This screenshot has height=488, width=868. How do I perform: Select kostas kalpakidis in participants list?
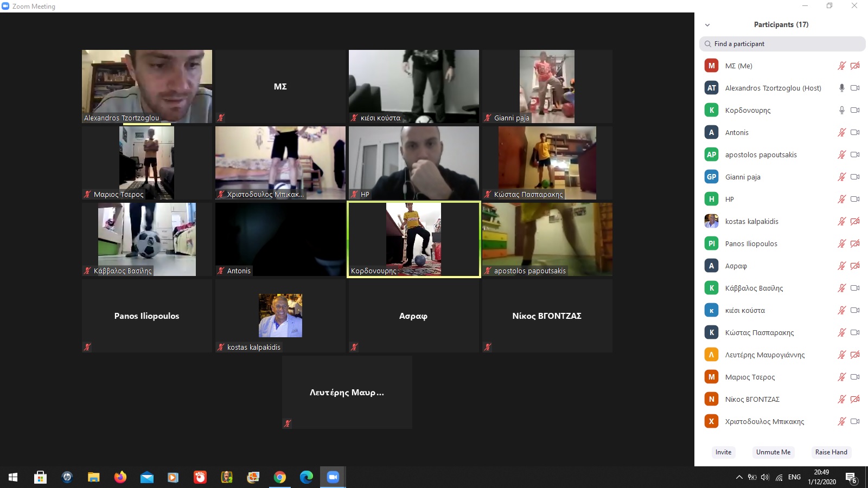point(781,221)
